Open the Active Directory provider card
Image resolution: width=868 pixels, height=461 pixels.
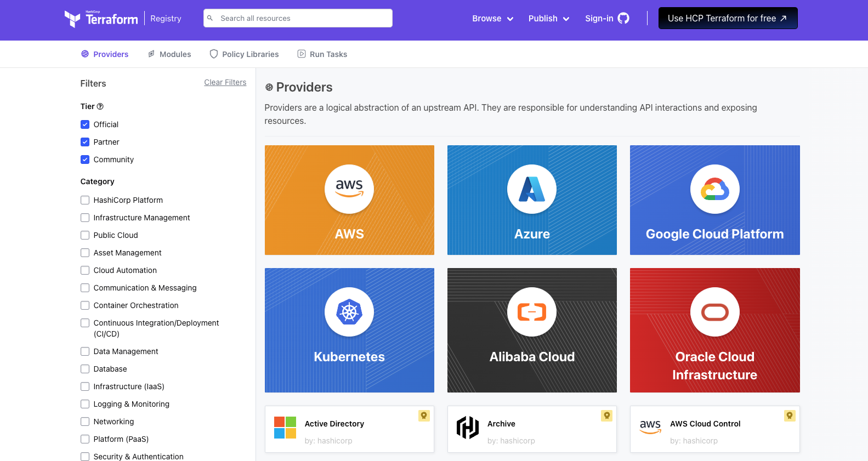click(x=349, y=429)
